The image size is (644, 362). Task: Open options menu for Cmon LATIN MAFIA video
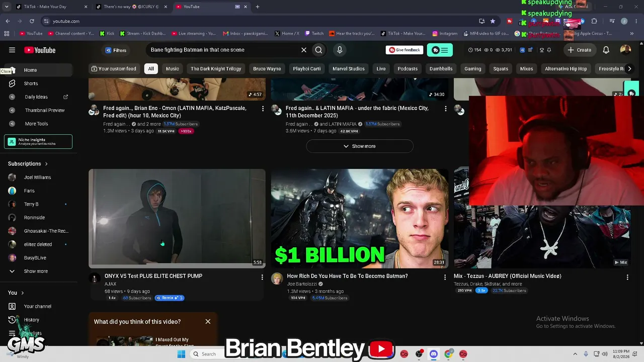coord(263,109)
